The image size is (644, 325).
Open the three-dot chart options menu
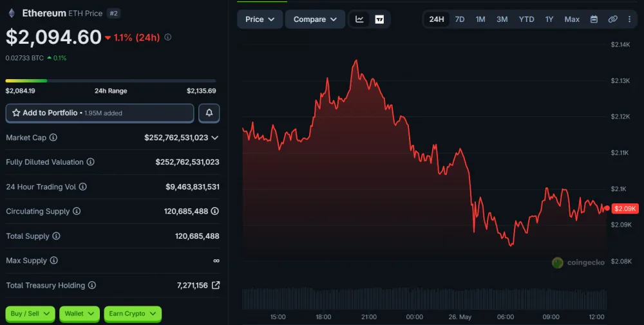tap(629, 19)
